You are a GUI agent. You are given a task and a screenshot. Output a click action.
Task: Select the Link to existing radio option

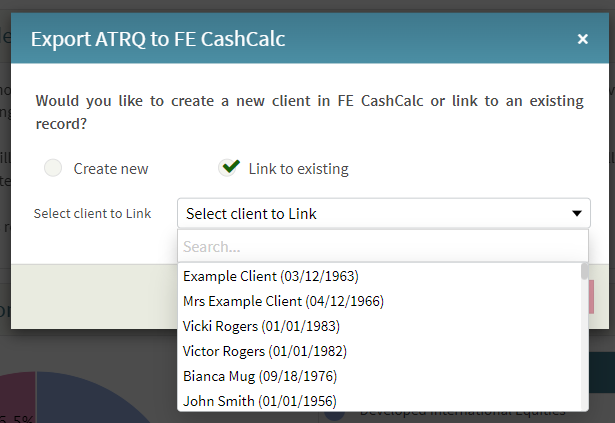pyautogui.click(x=229, y=168)
